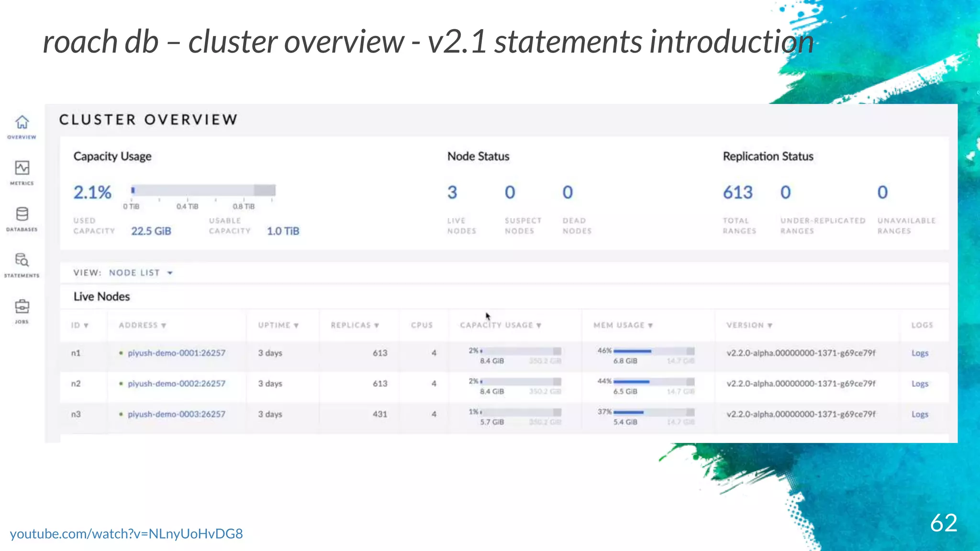Open node piyush-demo-0003:26257 link
This screenshot has height=551, width=980.
coord(177,414)
